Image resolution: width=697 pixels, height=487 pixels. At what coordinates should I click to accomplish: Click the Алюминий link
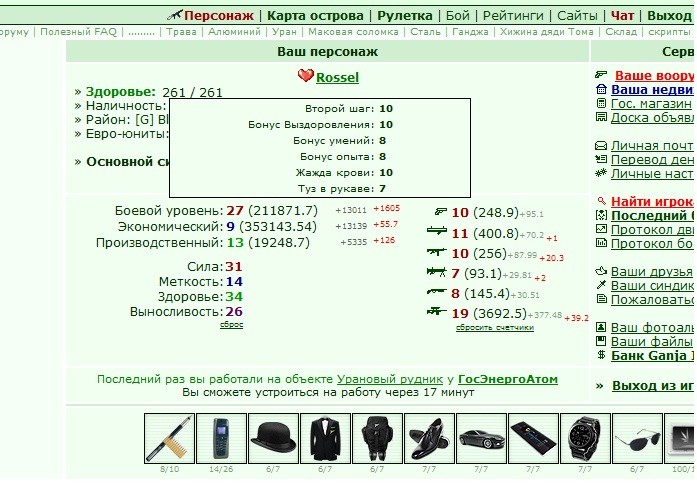point(234,32)
